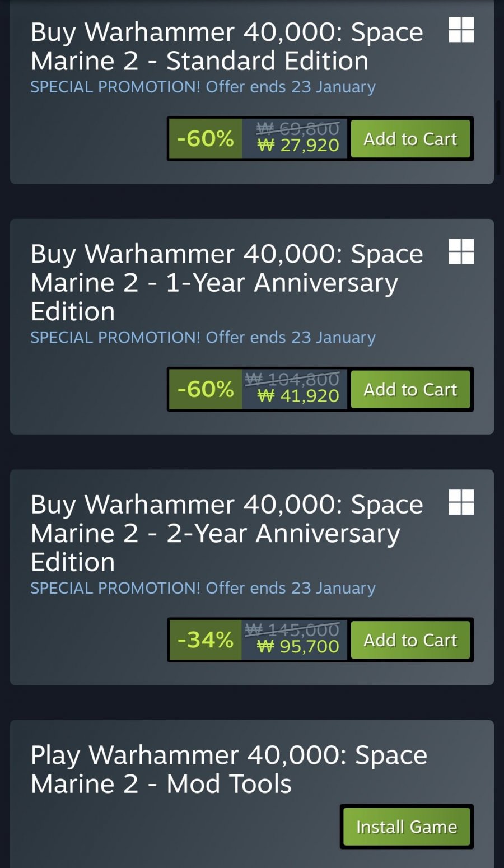504x868 pixels.
Task: Open the 1-Year Anniversary Edition title
Action: tap(227, 282)
